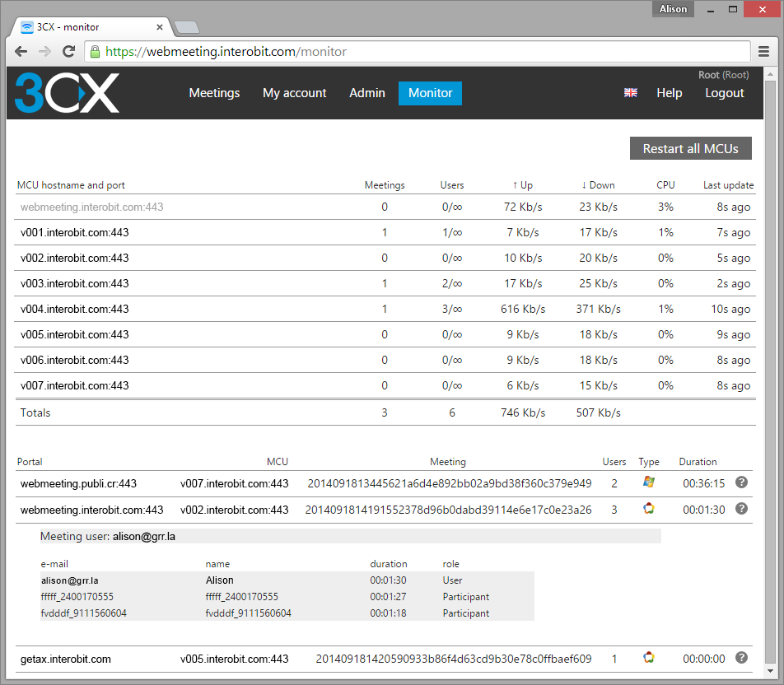Click meeting ID ending in baef609
This screenshot has width=784, height=685.
point(454,659)
